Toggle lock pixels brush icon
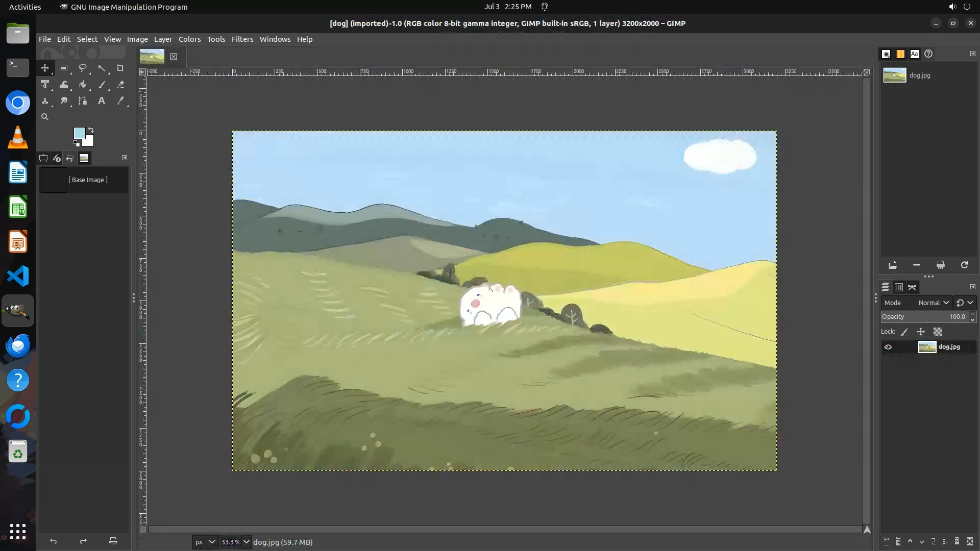The image size is (980, 551). (904, 332)
